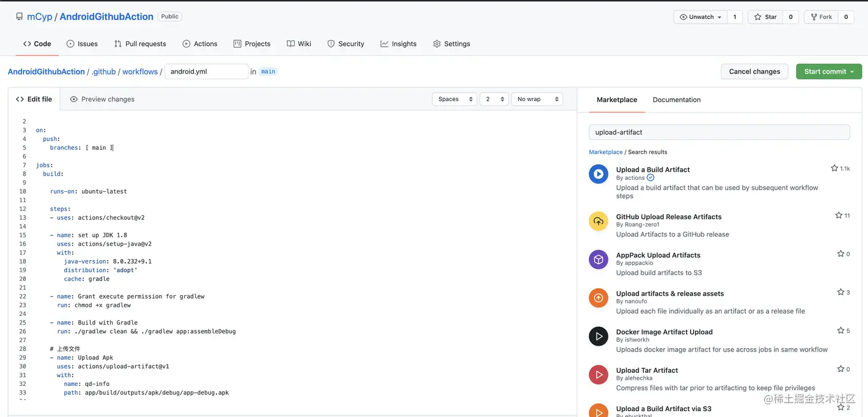Click code line 'run: chmod +x gradlew'
This screenshot has width=868, height=417.
pos(94,305)
